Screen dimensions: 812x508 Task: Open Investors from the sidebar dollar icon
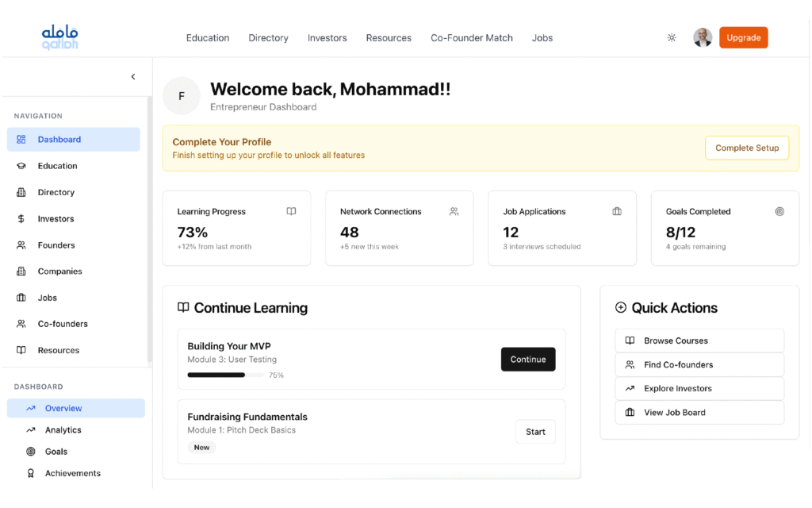pos(21,219)
